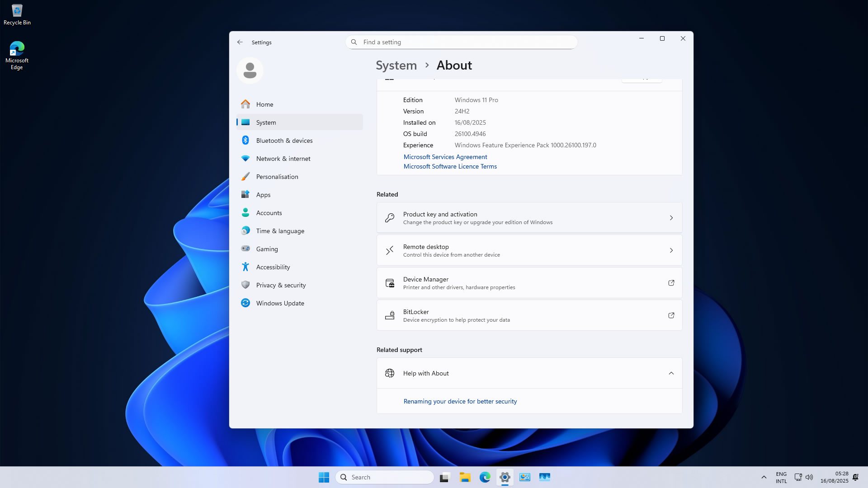Viewport: 868px width, 488px height.
Task: Click the Time & language clock icon
Action: (x=245, y=230)
